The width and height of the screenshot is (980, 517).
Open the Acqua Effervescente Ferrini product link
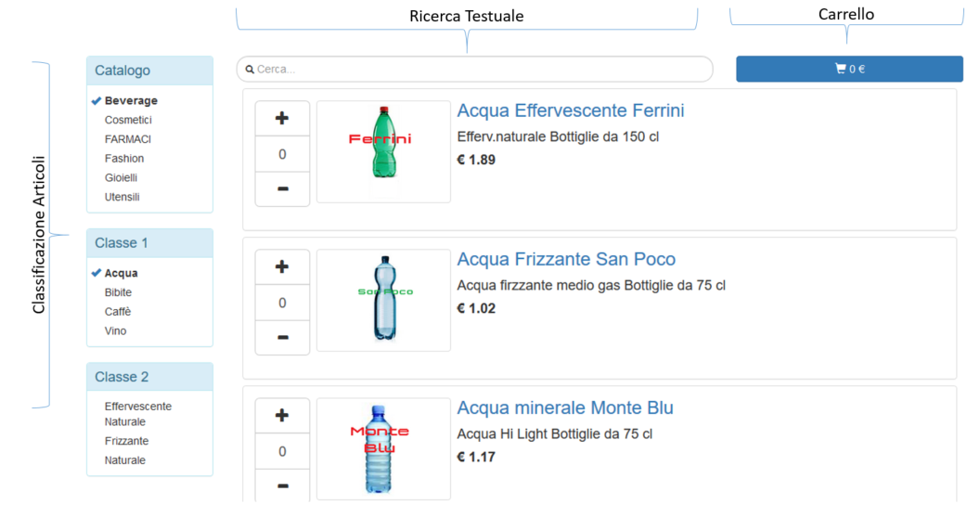click(x=570, y=110)
